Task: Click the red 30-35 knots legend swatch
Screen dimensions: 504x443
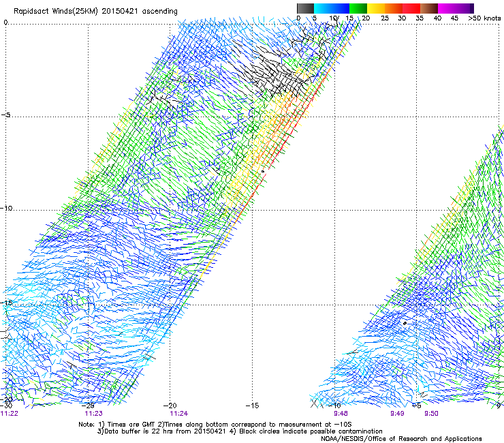Action: coord(411,8)
